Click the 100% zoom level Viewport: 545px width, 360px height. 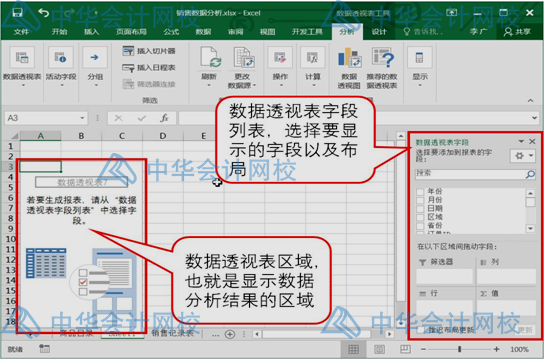coord(520,349)
